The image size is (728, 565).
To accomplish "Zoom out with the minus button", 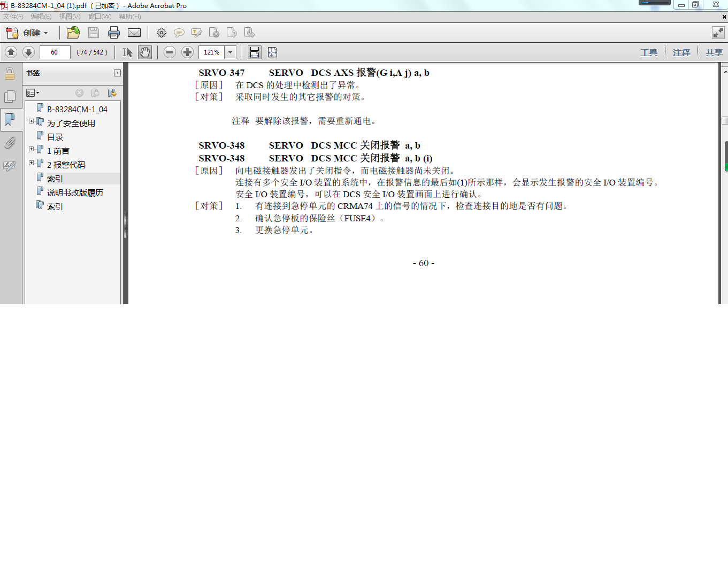I will (170, 52).
